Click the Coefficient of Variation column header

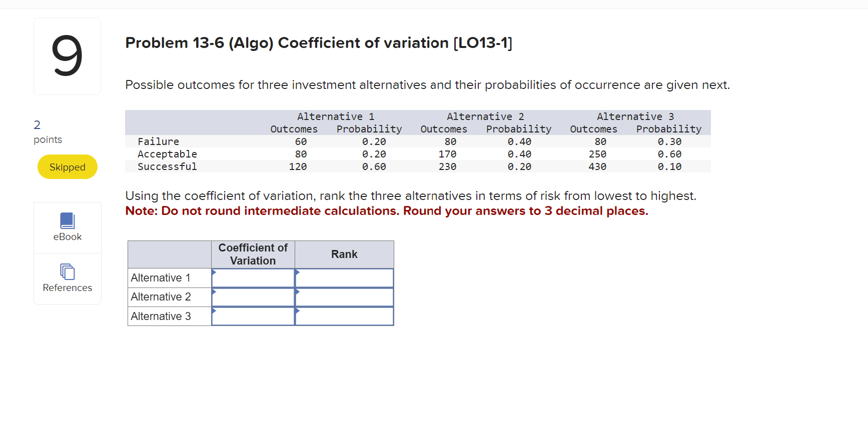pos(253,254)
